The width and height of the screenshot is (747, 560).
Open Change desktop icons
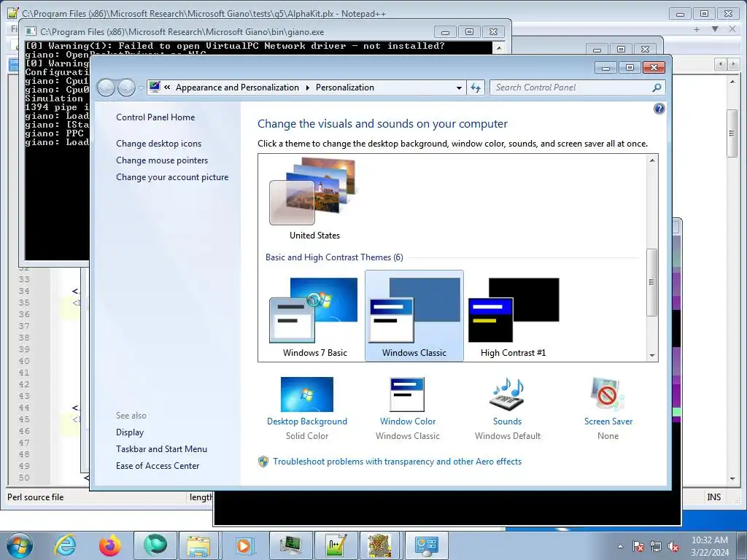[x=158, y=144]
